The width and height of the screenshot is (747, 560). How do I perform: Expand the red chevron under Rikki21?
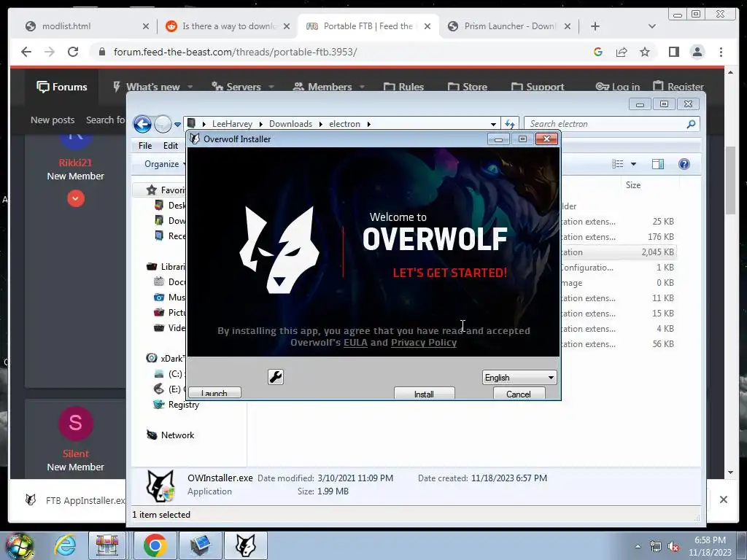(76, 198)
